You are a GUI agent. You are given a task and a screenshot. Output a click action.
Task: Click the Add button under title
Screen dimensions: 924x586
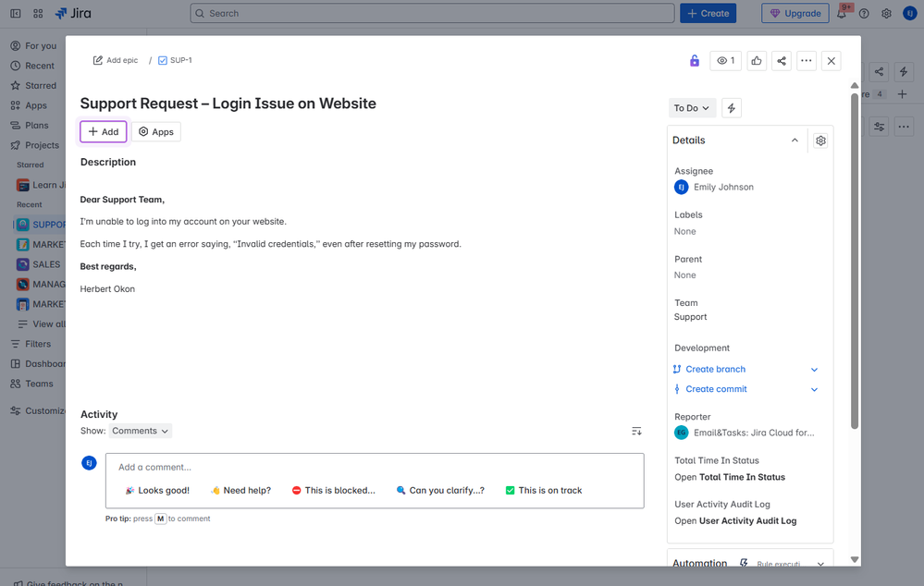click(x=103, y=132)
